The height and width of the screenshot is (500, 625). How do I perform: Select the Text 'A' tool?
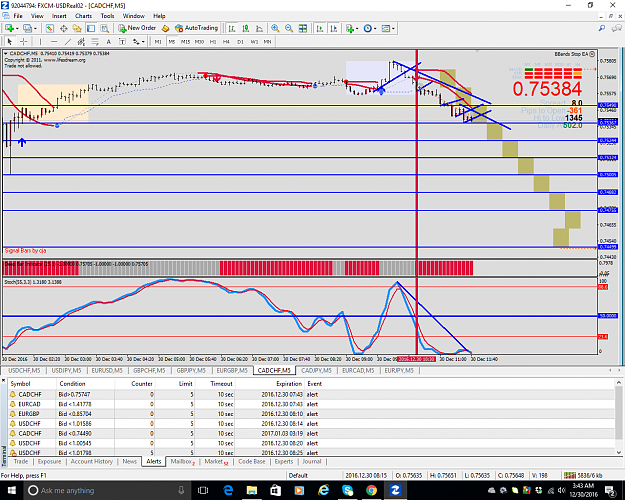click(x=108, y=41)
